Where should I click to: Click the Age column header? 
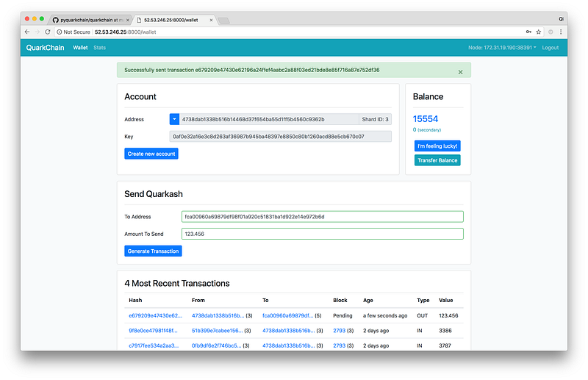click(x=368, y=301)
